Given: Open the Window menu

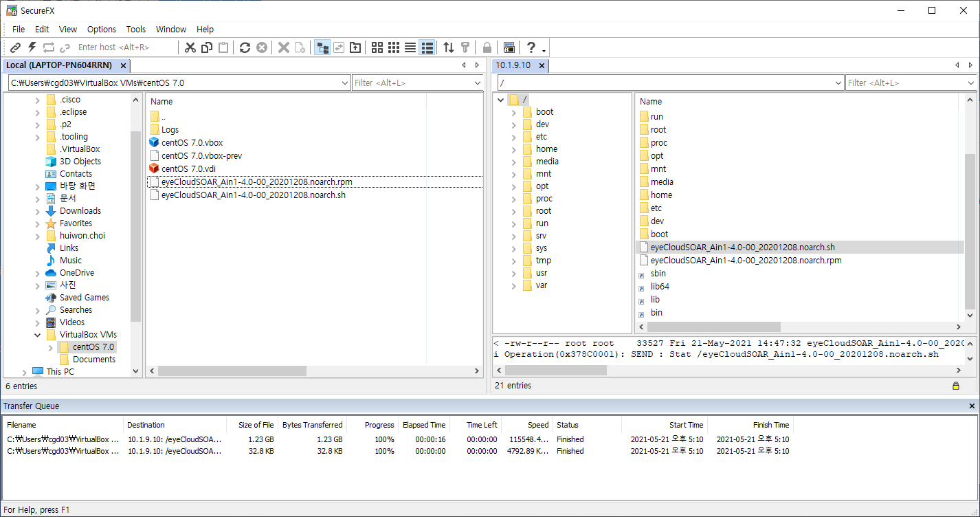Looking at the screenshot, I should pos(171,29).
